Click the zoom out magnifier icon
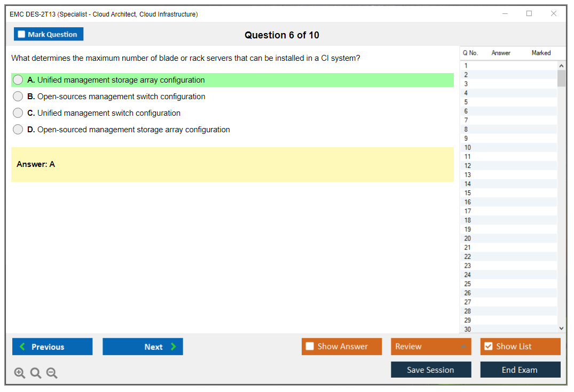 point(52,373)
